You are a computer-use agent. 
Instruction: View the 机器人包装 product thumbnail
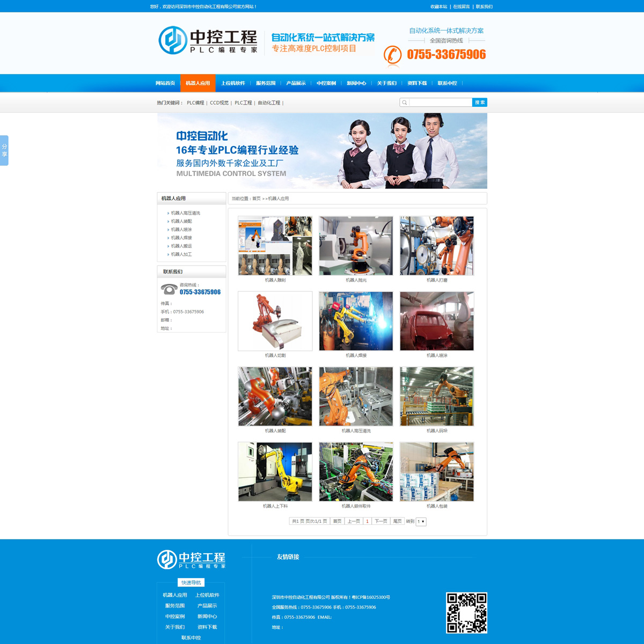(437, 472)
